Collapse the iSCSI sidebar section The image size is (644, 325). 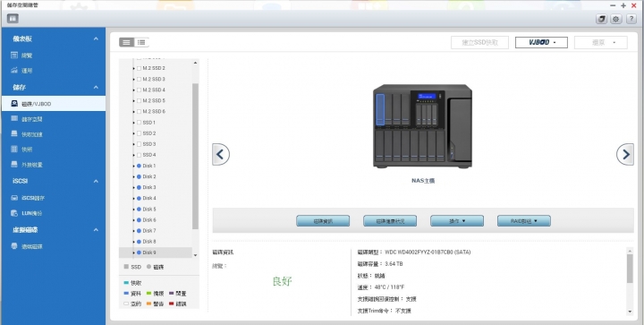tap(96, 181)
